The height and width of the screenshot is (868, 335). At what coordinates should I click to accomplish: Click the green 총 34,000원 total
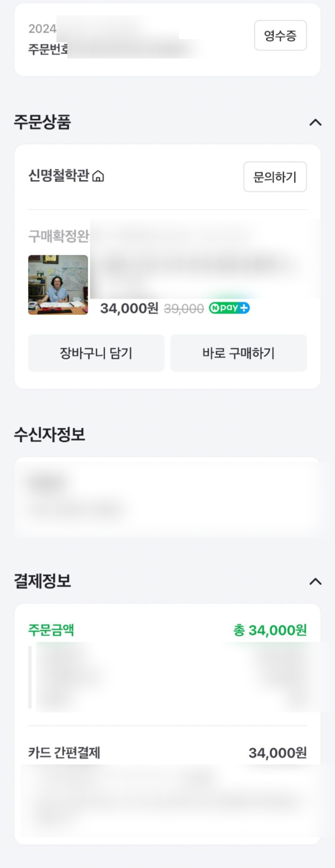pos(270,630)
